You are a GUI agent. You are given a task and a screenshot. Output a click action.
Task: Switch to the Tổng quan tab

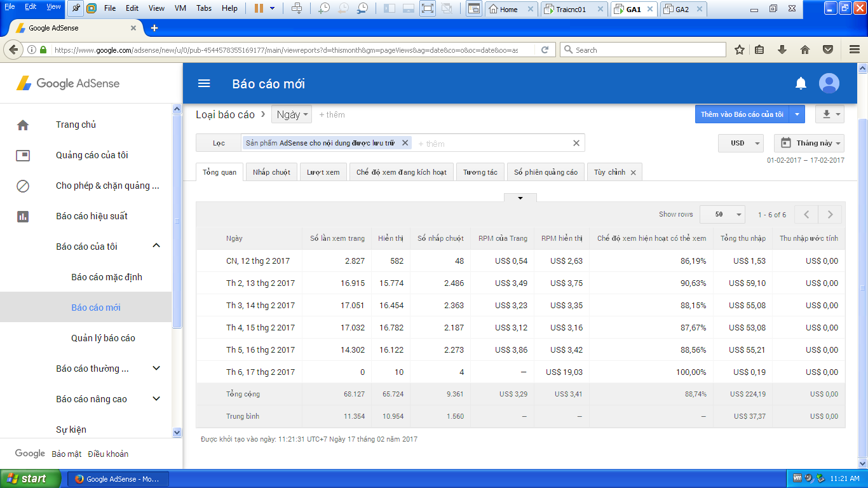tap(220, 172)
